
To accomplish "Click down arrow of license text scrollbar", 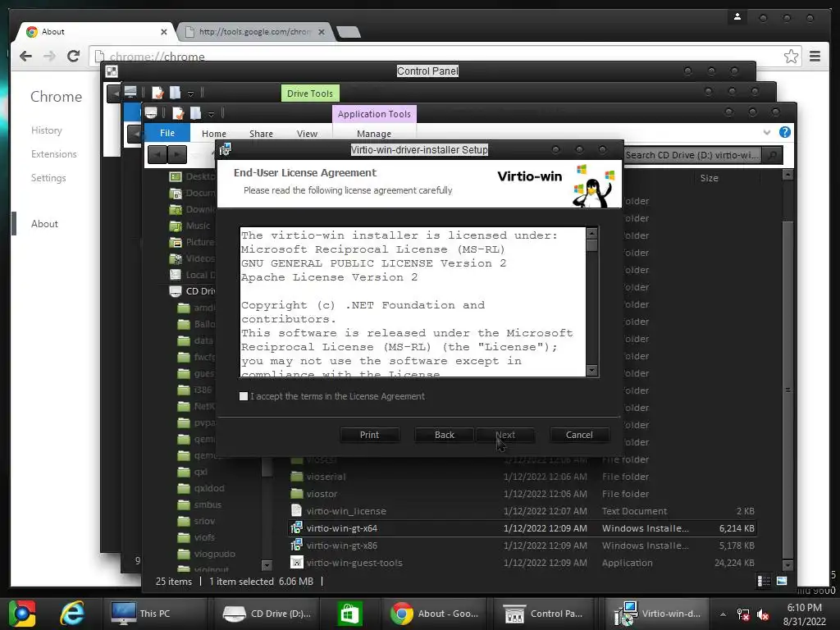I will pyautogui.click(x=591, y=370).
